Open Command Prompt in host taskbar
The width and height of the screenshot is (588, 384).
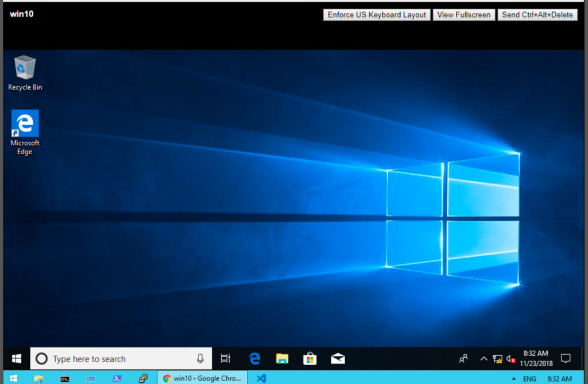pos(64,378)
